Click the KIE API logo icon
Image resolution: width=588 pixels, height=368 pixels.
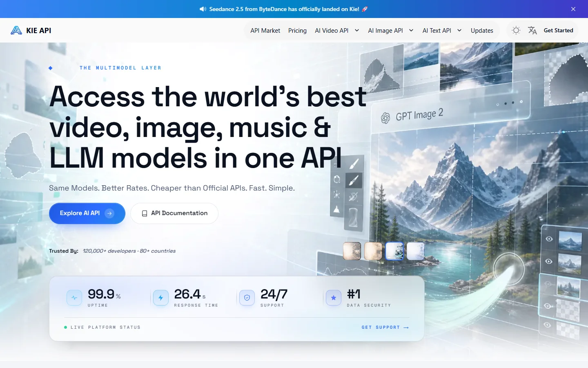coord(16,30)
